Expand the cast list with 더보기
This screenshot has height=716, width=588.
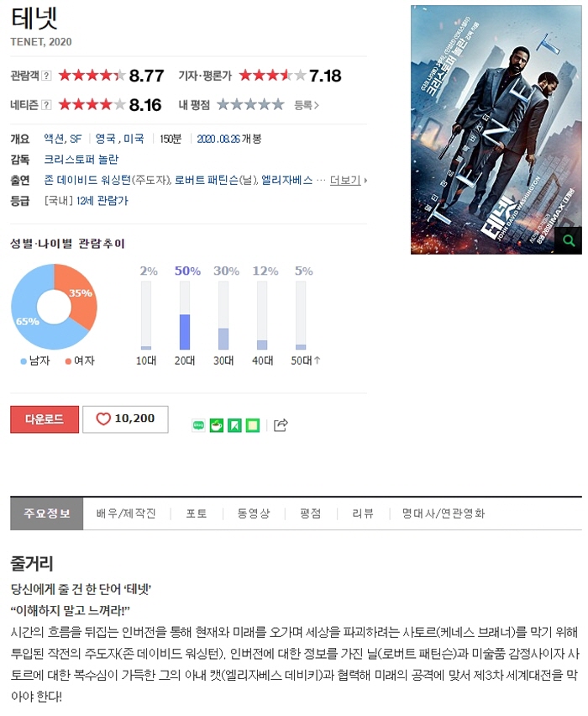click(349, 181)
